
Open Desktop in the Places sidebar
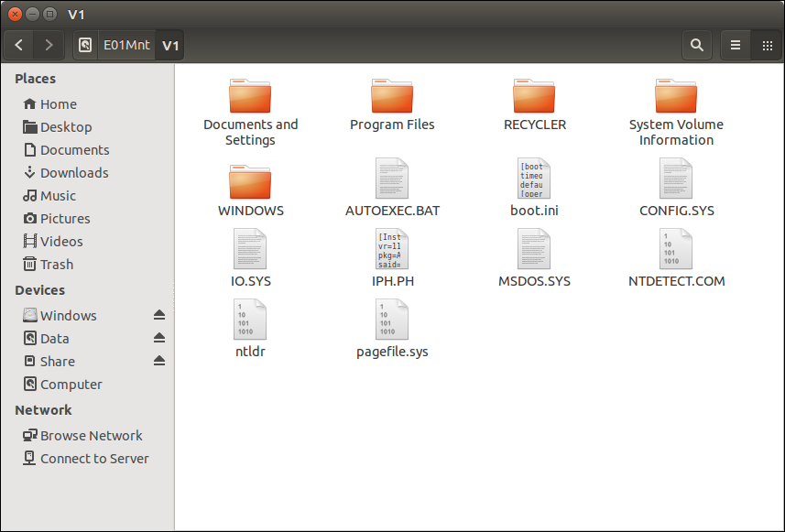tap(88, 127)
